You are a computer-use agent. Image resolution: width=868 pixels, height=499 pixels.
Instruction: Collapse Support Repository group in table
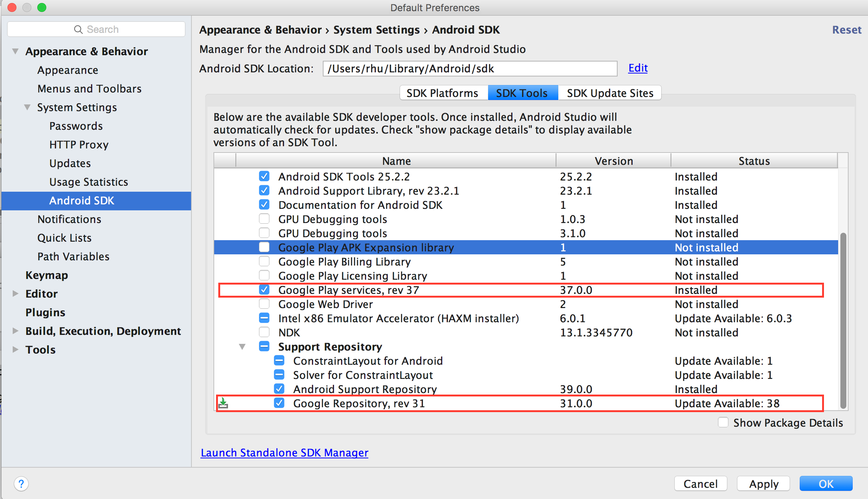[x=242, y=347]
